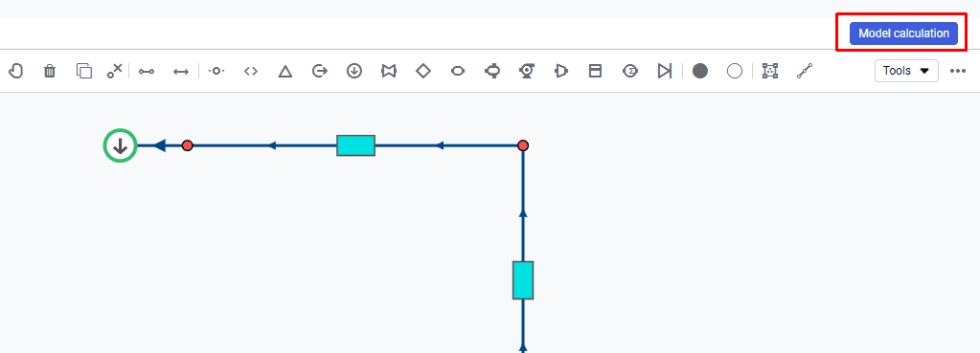The image size is (980, 353).
Task: Select the angle brackets element tool
Action: pyautogui.click(x=251, y=71)
